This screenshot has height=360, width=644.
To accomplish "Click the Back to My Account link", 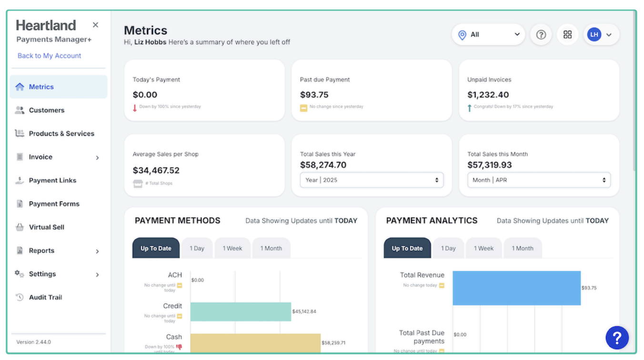I will [x=49, y=56].
